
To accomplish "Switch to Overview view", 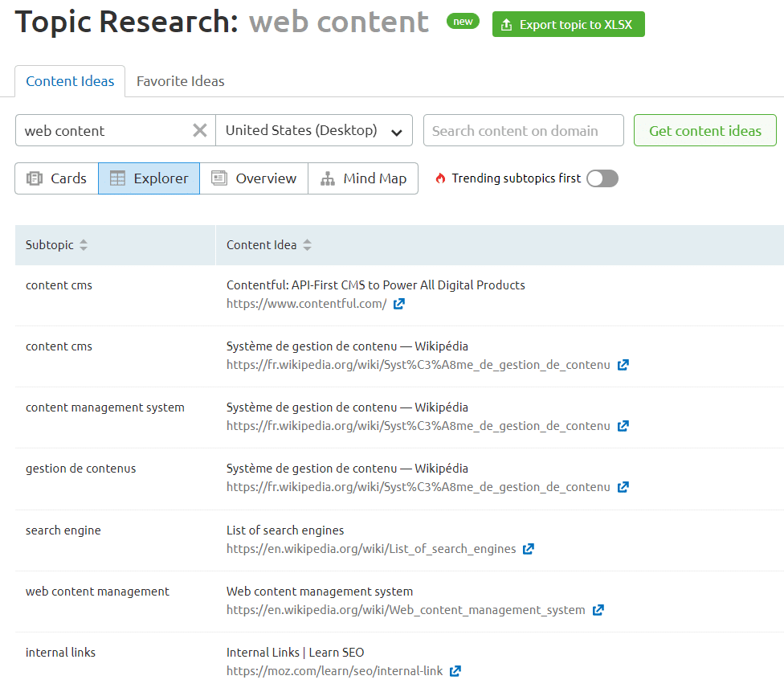I will click(x=254, y=178).
